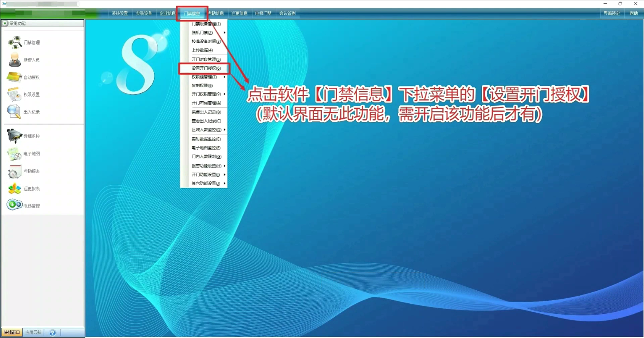This screenshot has height=338, width=644.
Task: Open the 电子地图 map icon
Action: pos(14,154)
